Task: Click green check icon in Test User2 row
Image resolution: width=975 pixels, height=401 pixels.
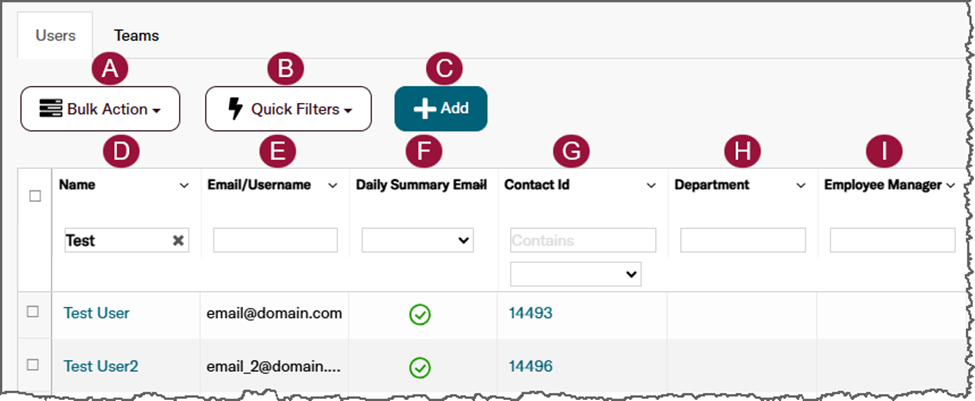Action: (x=420, y=367)
